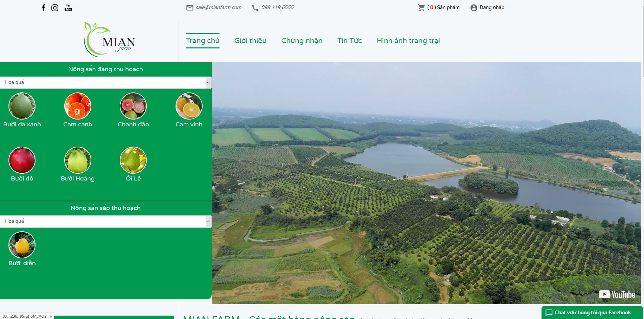Select the Bưởi da xanh fruit image
The width and height of the screenshot is (644, 319).
22,106
